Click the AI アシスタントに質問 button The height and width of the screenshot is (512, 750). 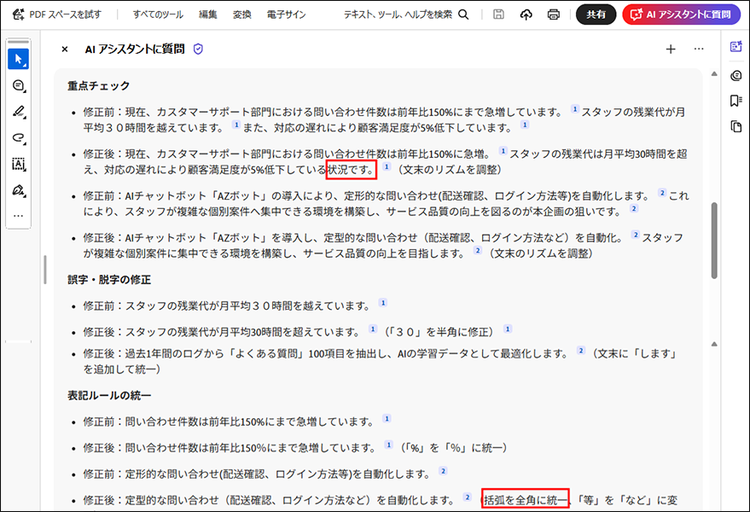point(681,14)
